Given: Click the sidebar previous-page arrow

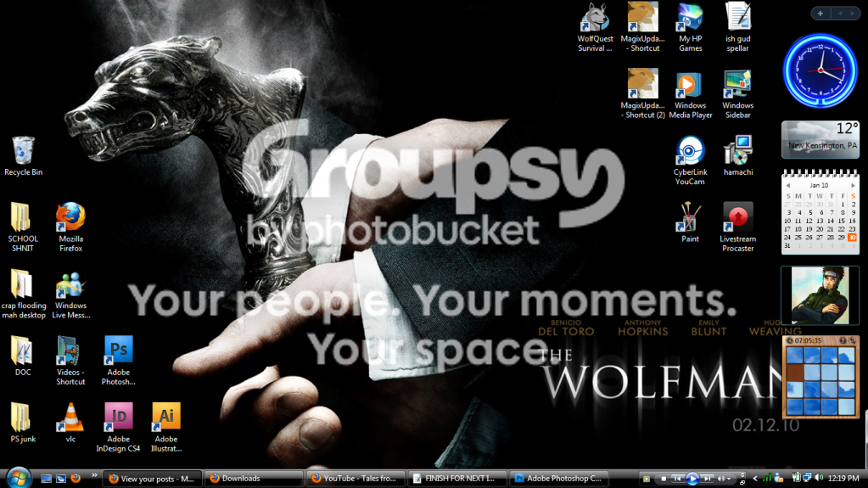Looking at the screenshot, I should pyautogui.click(x=840, y=14).
